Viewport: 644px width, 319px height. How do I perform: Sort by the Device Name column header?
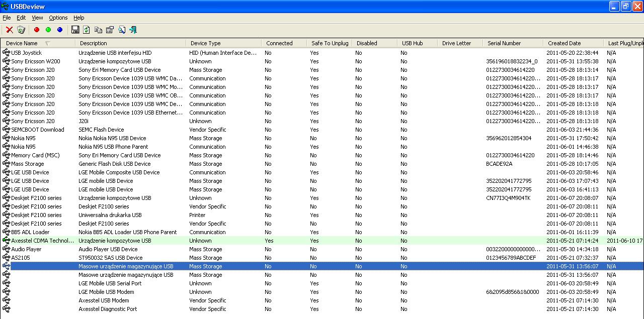[x=38, y=43]
